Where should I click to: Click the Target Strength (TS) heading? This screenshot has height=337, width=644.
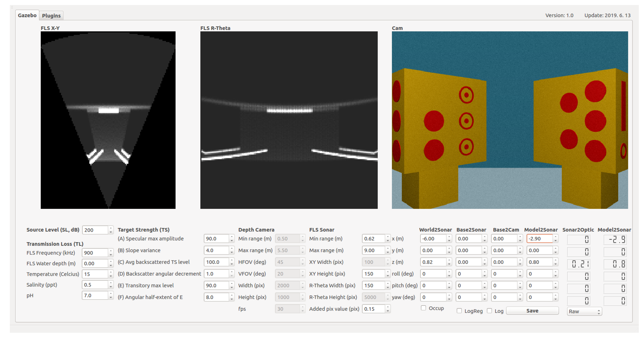click(x=143, y=230)
